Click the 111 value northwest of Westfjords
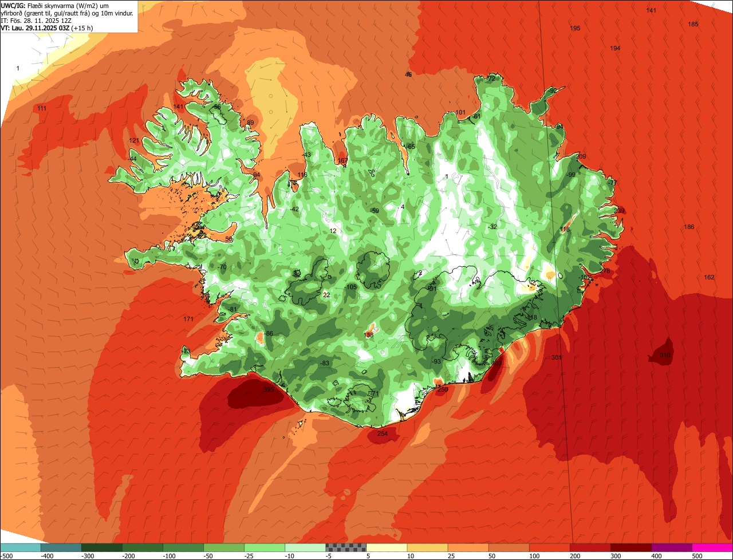The width and height of the screenshot is (733, 560). point(42,109)
